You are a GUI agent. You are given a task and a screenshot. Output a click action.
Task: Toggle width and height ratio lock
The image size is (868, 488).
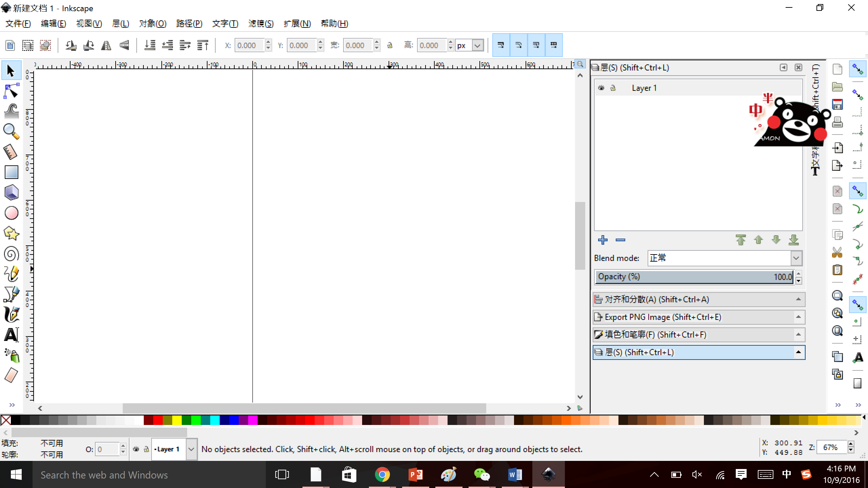coord(390,45)
